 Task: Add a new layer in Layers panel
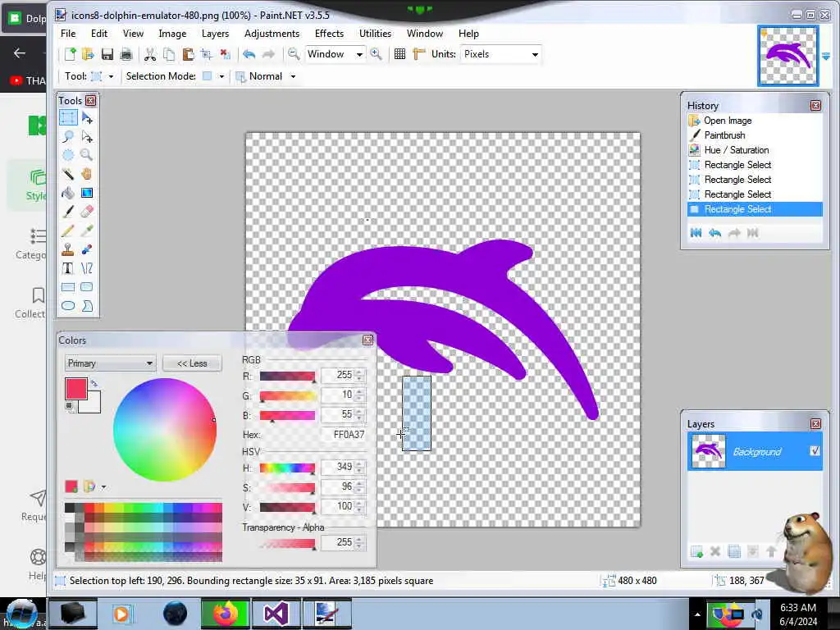[x=696, y=551]
